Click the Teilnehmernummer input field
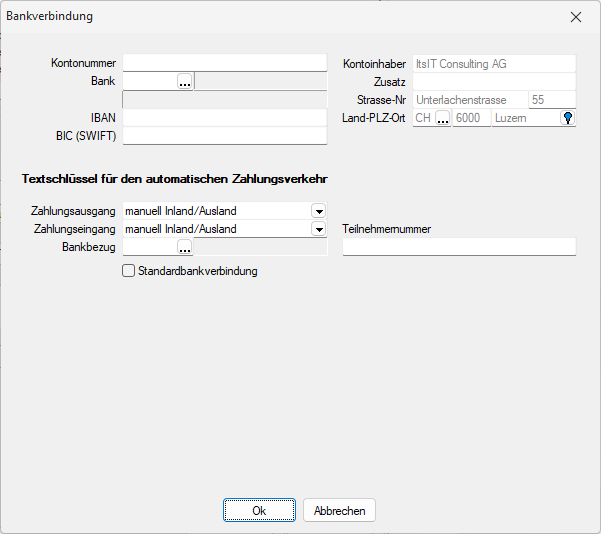Viewport: 601px width, 534px height. coord(459,247)
